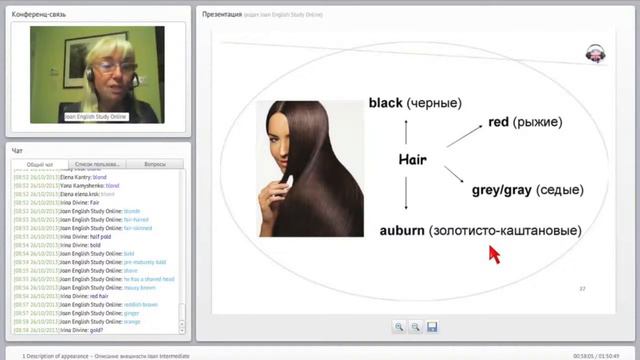Click the long-haired woman photo on slide
This screenshot has width=640, height=360.
311,169
